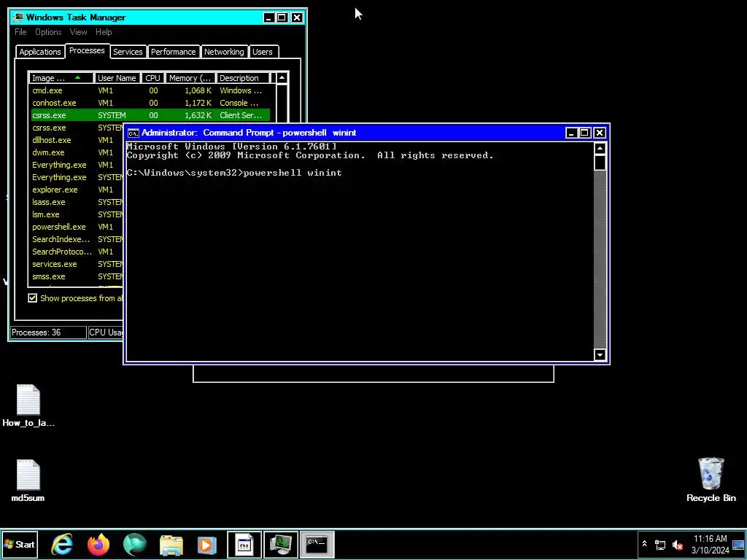Click the 1,172 K memory value of conhost.exe

pyautogui.click(x=198, y=103)
